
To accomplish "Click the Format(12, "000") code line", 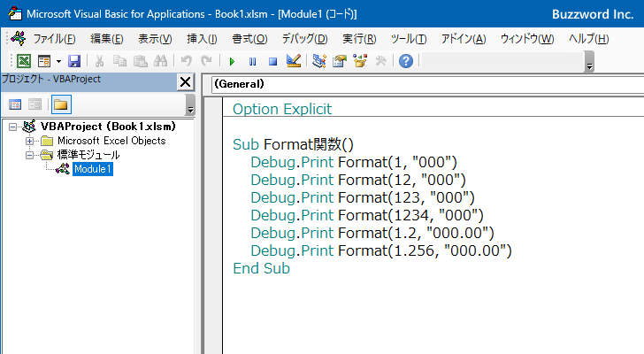I will (x=358, y=180).
